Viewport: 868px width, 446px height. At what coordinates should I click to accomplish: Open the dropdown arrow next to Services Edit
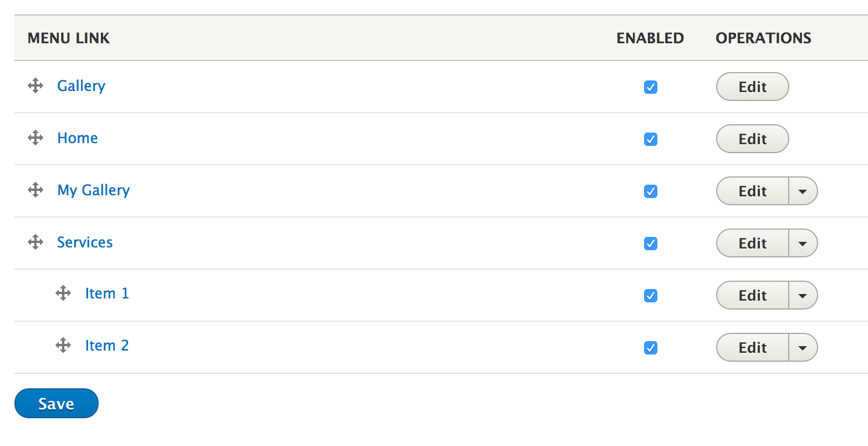tap(803, 244)
